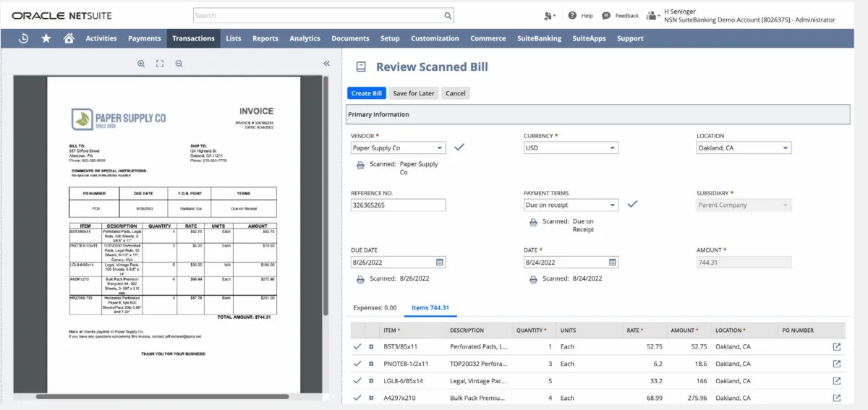This screenshot has height=410, width=868.
Task: Zoom in on the scanned invoice
Action: pyautogui.click(x=141, y=64)
